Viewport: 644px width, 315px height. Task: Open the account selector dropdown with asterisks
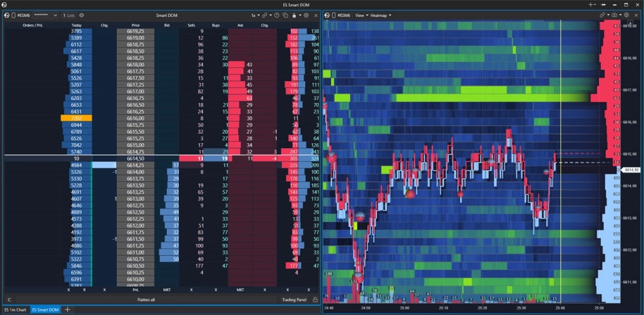(x=45, y=15)
